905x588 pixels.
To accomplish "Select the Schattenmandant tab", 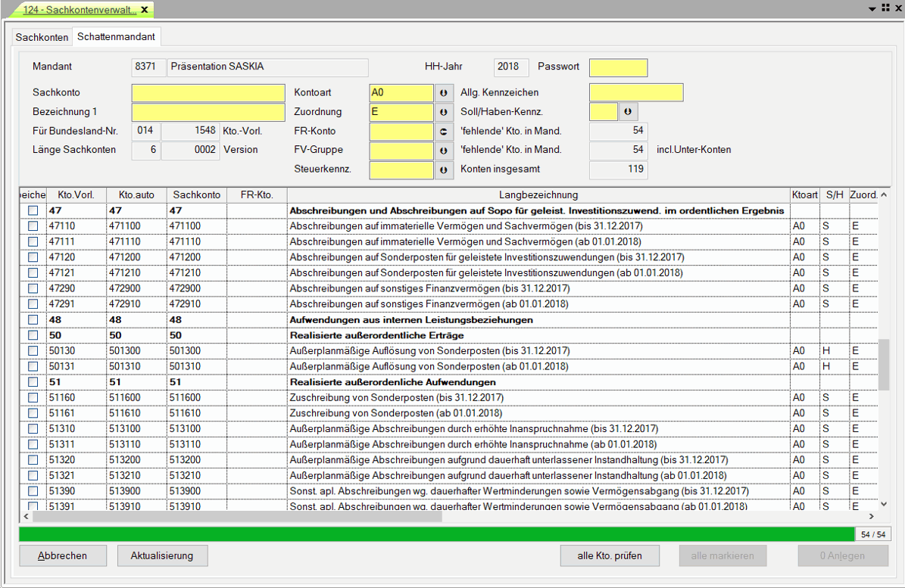I will tap(116, 37).
